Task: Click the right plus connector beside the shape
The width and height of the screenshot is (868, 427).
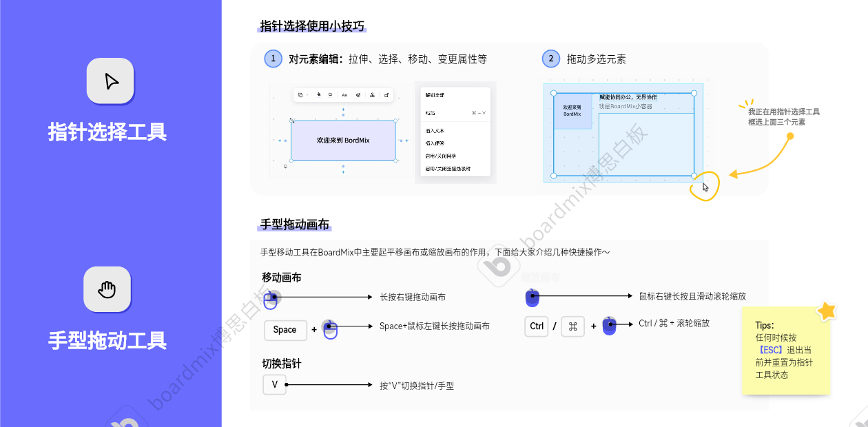Action: [406, 140]
